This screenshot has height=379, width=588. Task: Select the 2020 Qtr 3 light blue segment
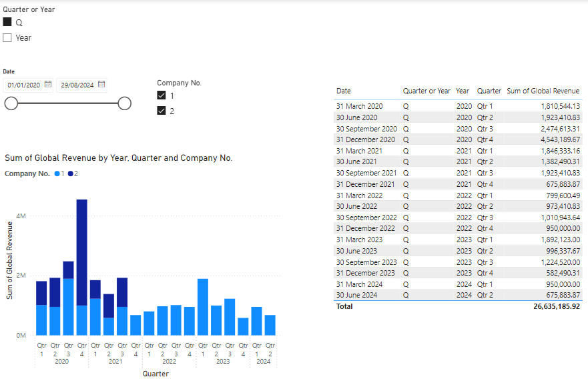tap(68, 307)
